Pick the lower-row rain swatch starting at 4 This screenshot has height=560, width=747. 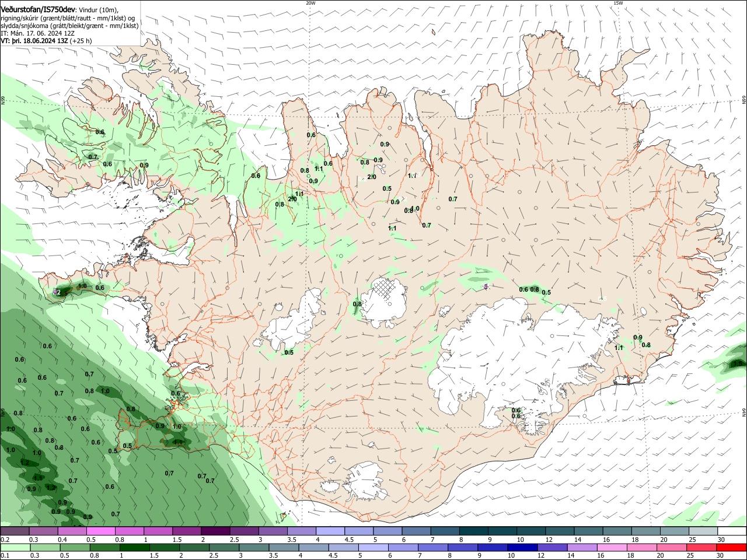tap(314, 548)
